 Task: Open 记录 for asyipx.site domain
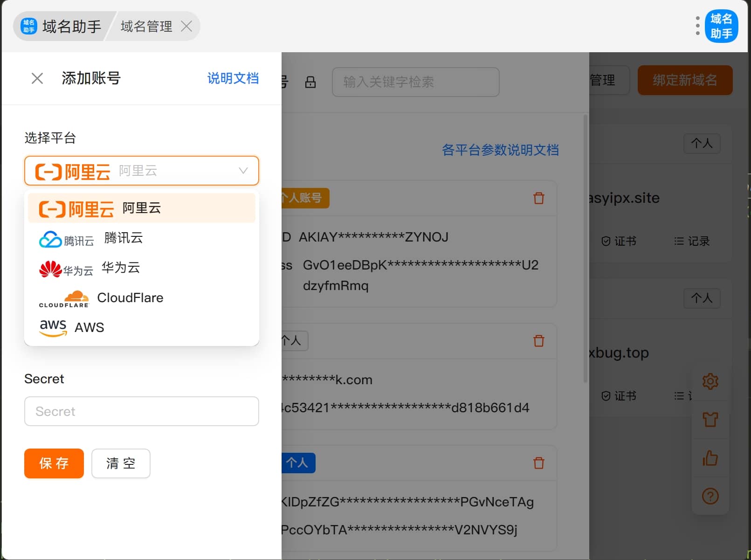coord(692,241)
